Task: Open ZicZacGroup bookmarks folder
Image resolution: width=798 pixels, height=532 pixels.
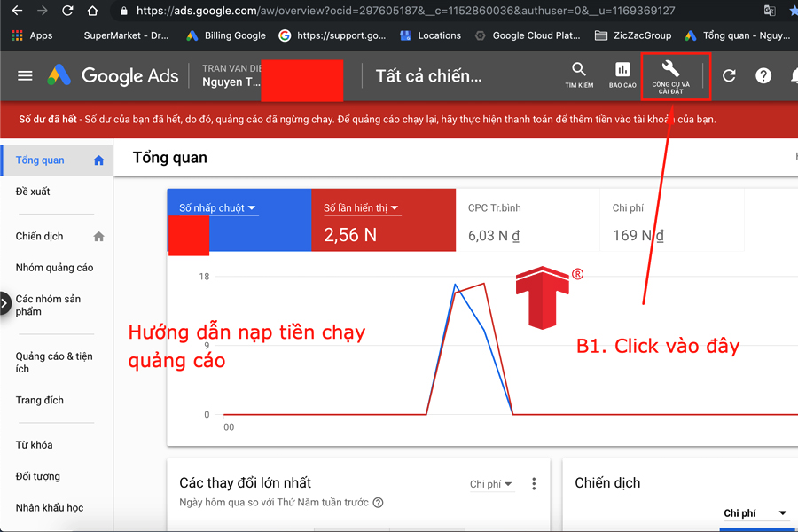Action: tap(633, 35)
